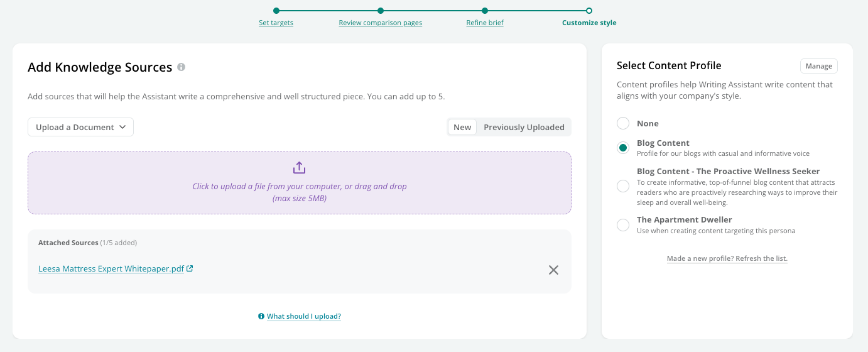This screenshot has height=352, width=868.
Task: Click the Add Knowledge Sources heading
Action: 100,67
